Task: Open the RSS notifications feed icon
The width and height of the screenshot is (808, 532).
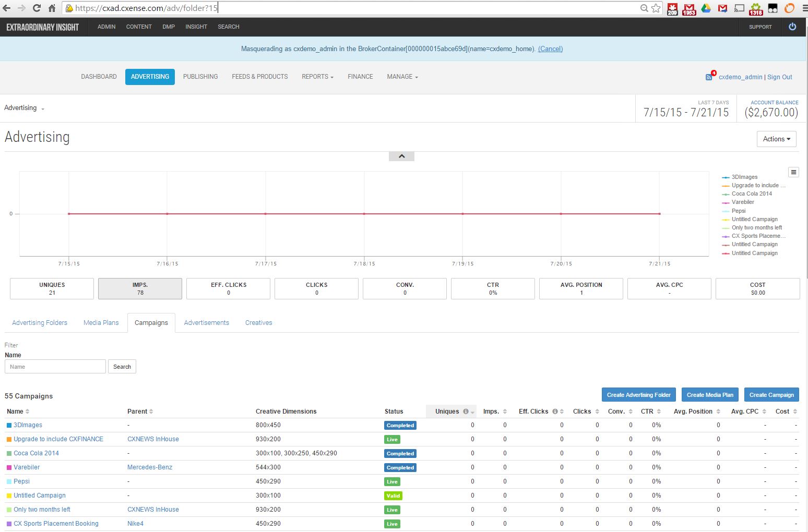Action: tap(709, 77)
